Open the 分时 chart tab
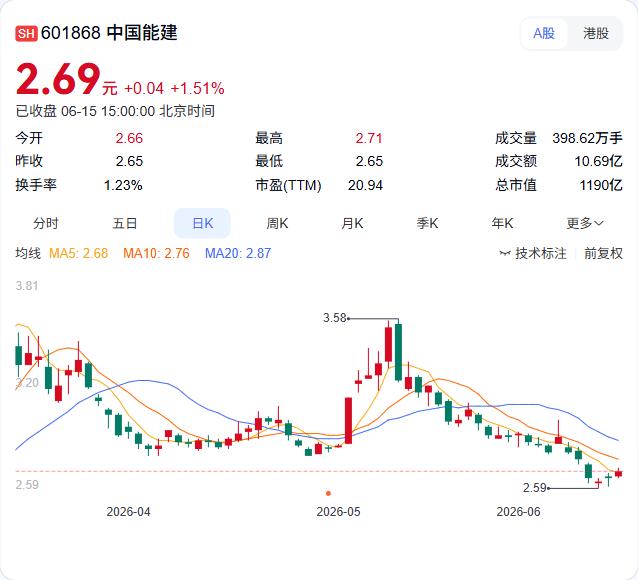 pyautogui.click(x=46, y=223)
